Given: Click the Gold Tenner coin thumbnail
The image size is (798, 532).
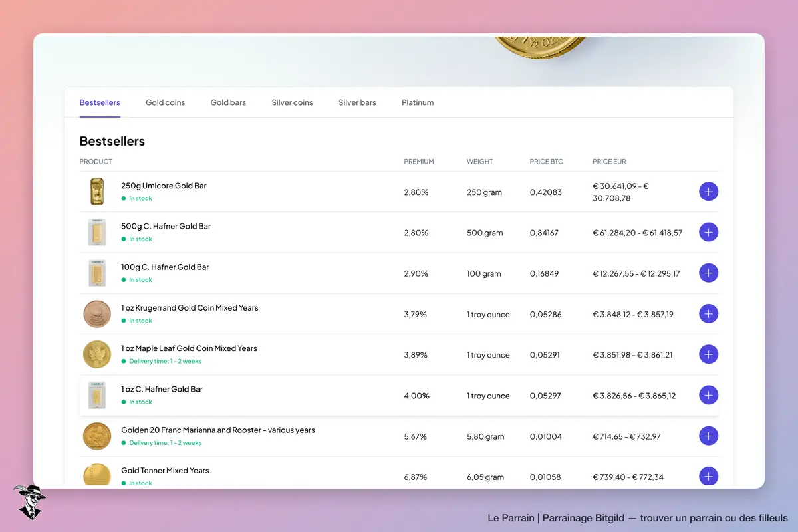Looking at the screenshot, I should pyautogui.click(x=97, y=475).
